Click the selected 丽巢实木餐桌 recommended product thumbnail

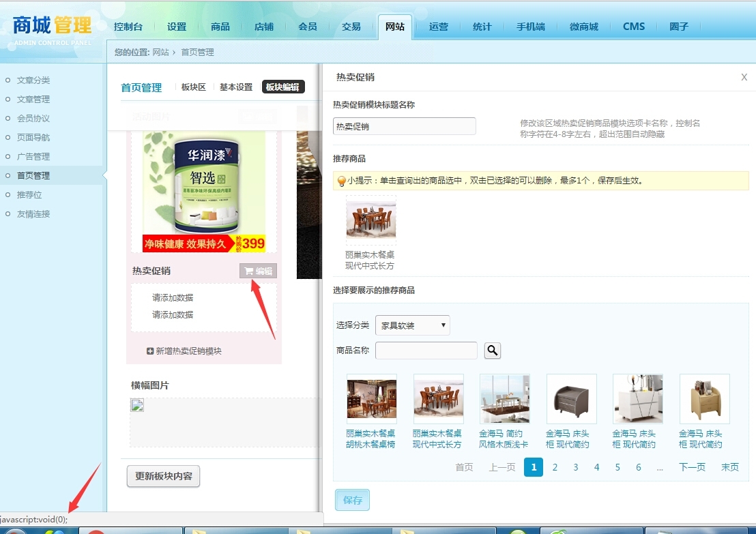click(370, 220)
